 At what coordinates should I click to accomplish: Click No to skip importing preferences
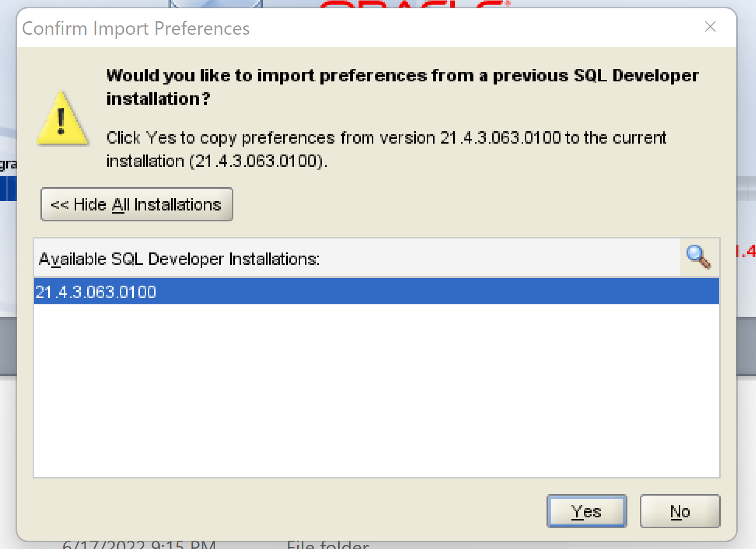click(x=680, y=511)
